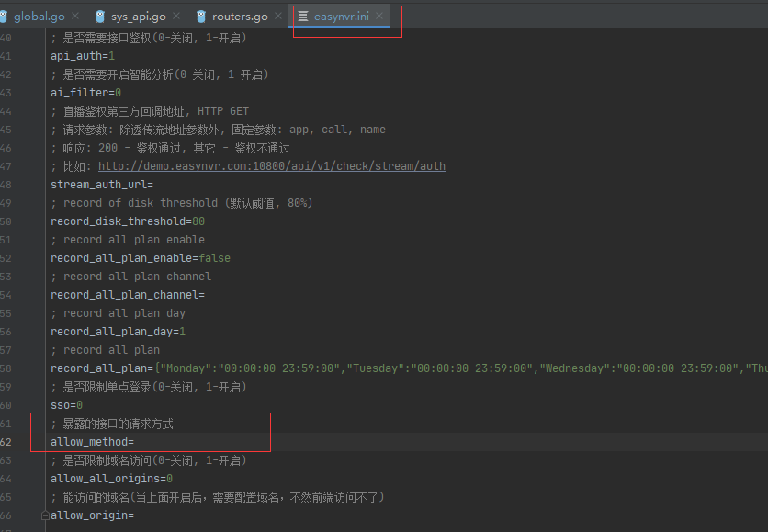Click line number 58 in gutter

[x=6, y=368]
